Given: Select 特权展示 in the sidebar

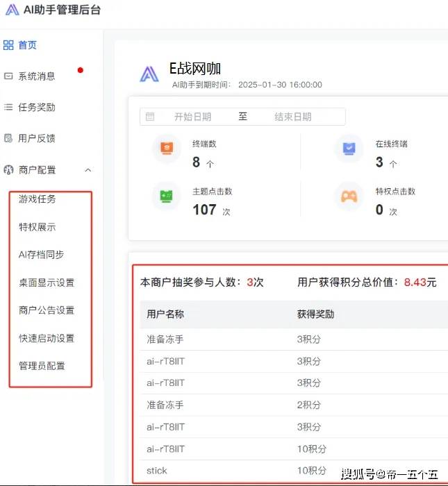Looking at the screenshot, I should point(38,227).
